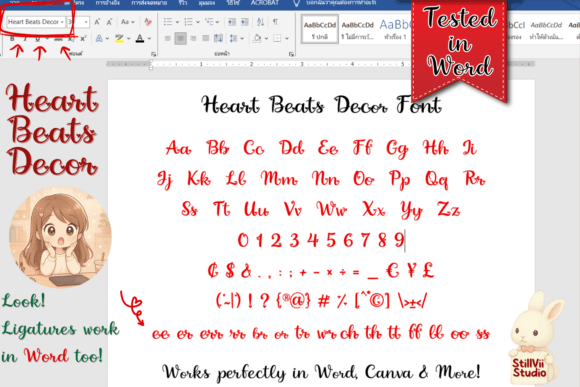Screen dimensions: 580x387
Task: Select the '1 ไม่มีการเว้น' No Spacing style
Action: [x=358, y=29]
